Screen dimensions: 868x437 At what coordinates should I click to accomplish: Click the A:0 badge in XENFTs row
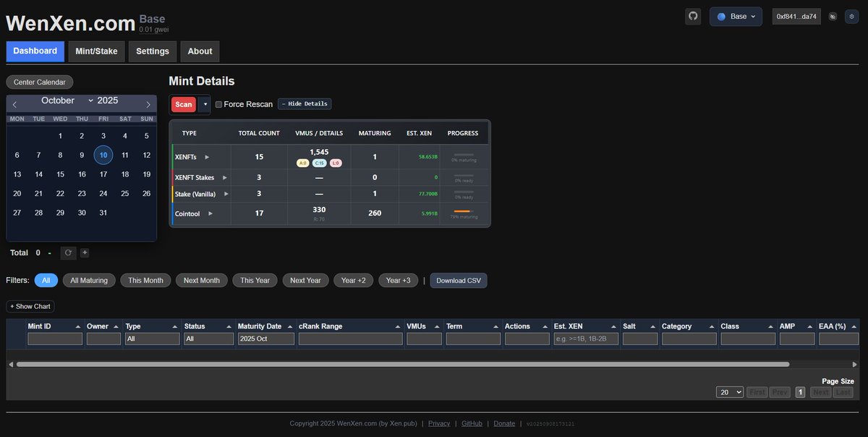[x=302, y=163]
